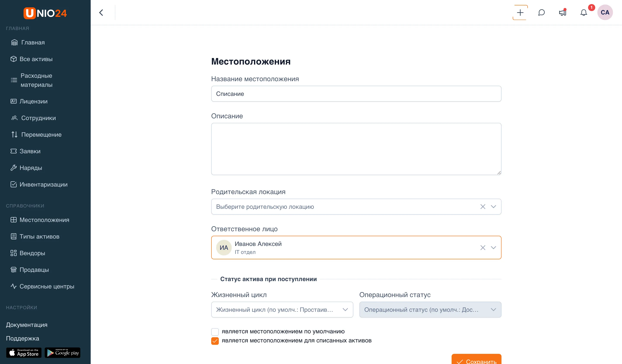Open Сервисные центры in the sidebar
The height and width of the screenshot is (364, 622).
point(47,286)
